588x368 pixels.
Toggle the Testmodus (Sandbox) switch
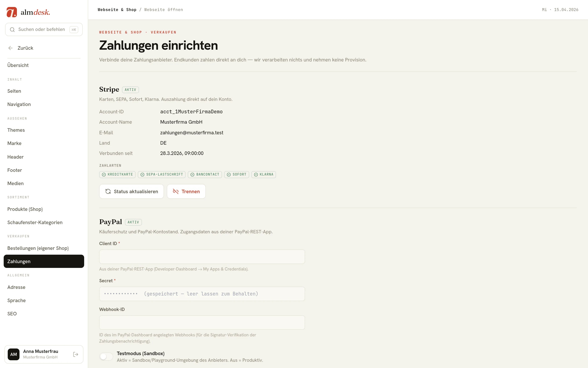106,357
